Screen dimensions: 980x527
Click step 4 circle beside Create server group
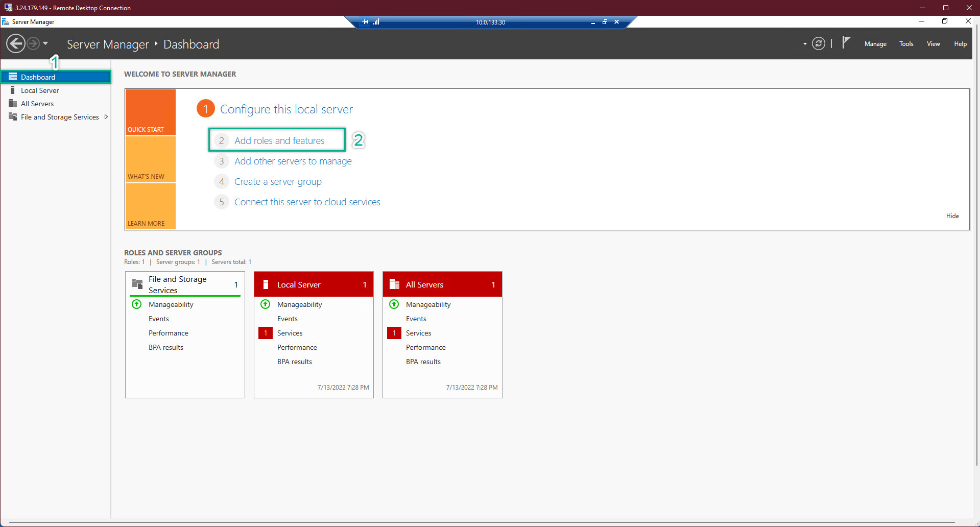coord(221,181)
